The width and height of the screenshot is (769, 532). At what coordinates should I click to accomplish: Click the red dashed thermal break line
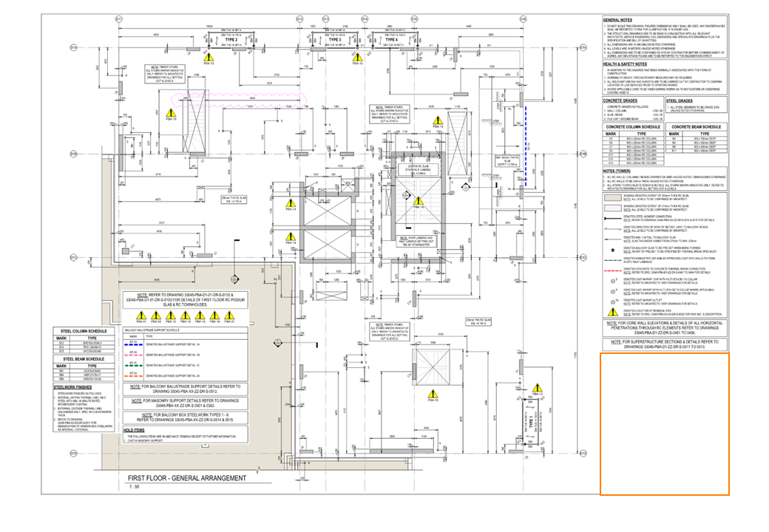[x=612, y=270]
